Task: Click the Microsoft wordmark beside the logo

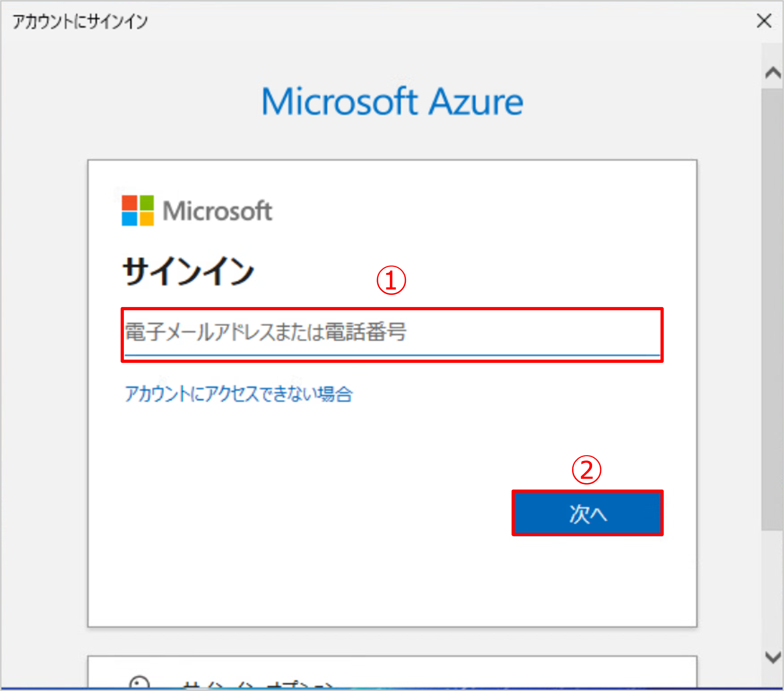Action: (218, 211)
